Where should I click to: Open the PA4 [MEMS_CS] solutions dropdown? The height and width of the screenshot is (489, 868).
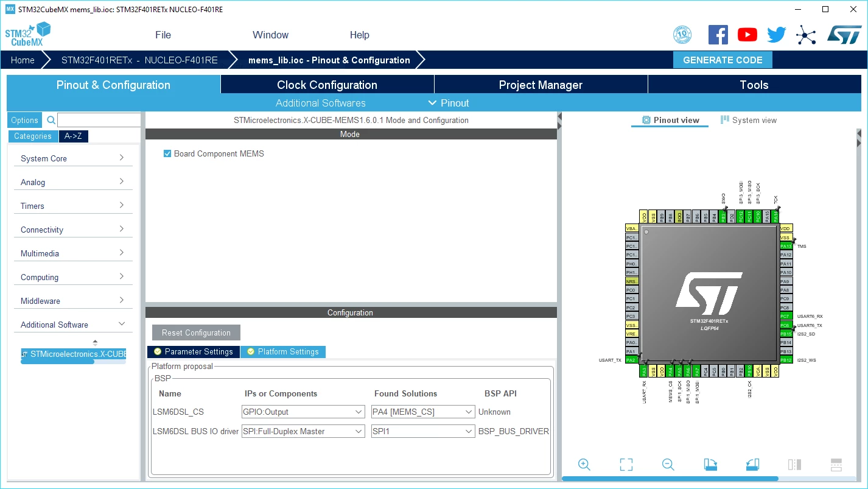click(423, 412)
